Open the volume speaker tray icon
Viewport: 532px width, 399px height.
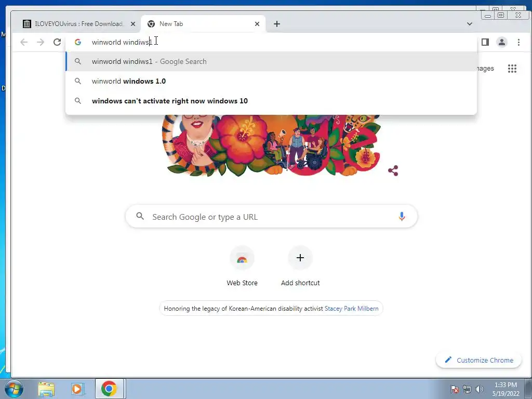(480, 389)
